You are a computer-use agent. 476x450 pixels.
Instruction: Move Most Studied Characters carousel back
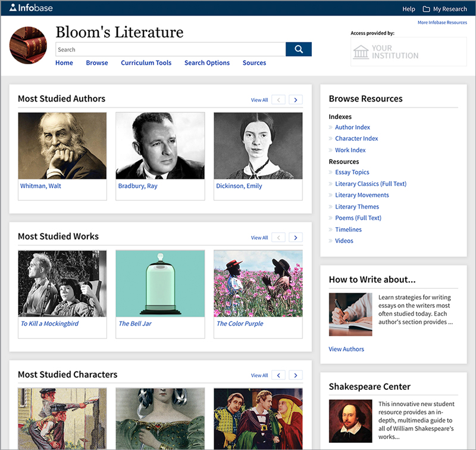(x=278, y=376)
